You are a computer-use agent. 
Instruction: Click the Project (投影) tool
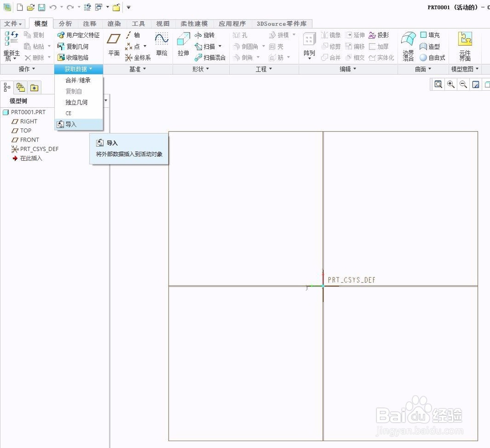pos(379,35)
